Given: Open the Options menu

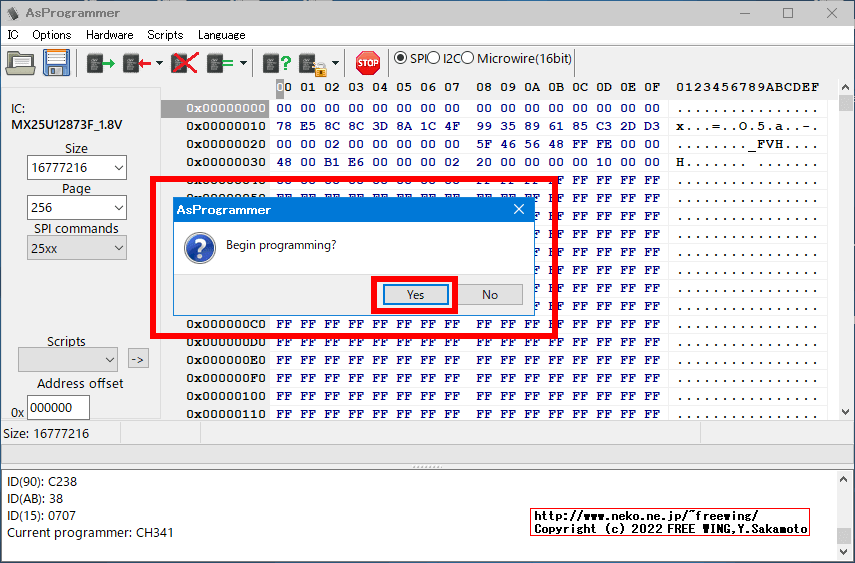Looking at the screenshot, I should point(52,35).
